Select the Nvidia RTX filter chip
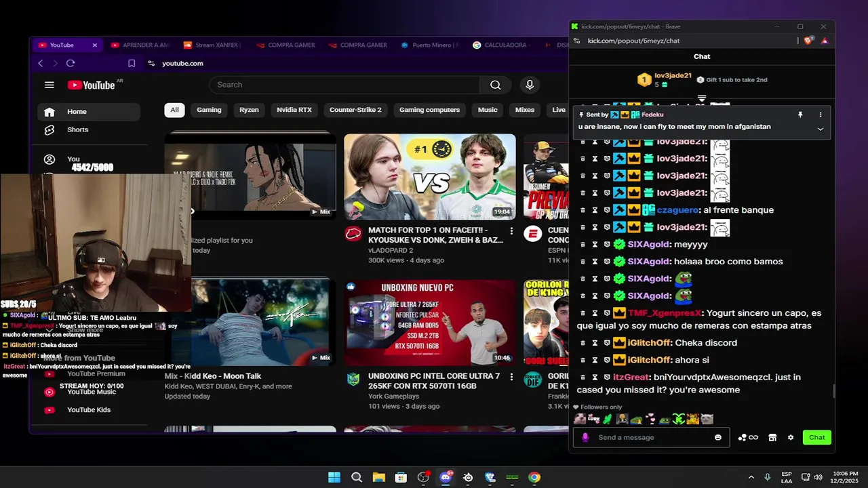 click(x=294, y=110)
